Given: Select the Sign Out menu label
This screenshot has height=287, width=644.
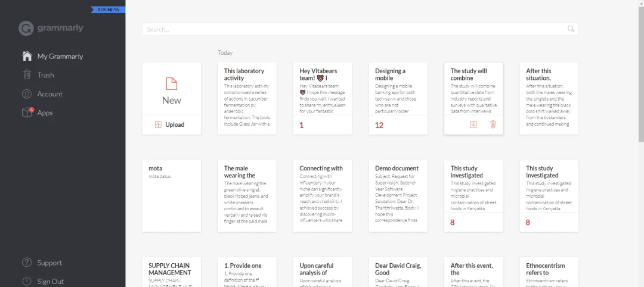Looking at the screenshot, I should click(x=51, y=282).
